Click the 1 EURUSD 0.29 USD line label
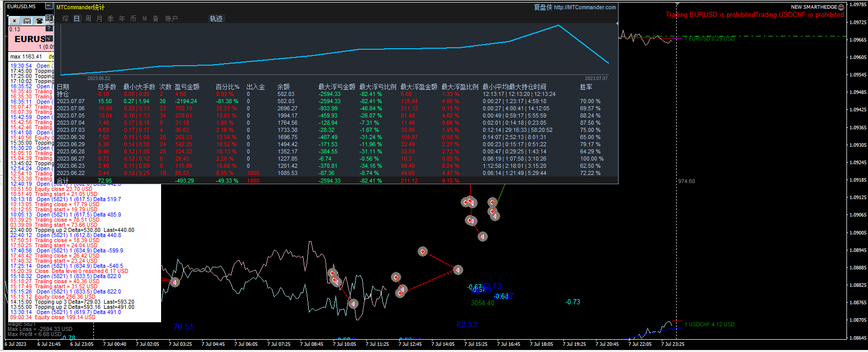Screen dimensions: 868x352 (x=709, y=38)
